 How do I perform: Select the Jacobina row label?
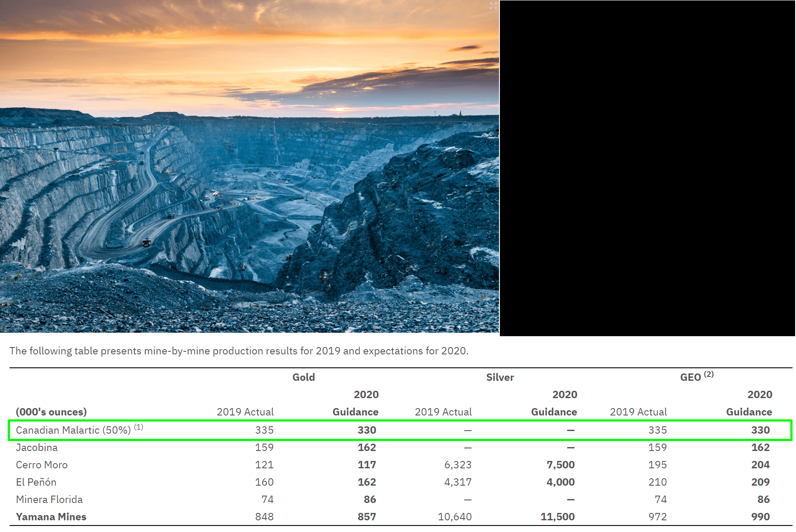37,448
